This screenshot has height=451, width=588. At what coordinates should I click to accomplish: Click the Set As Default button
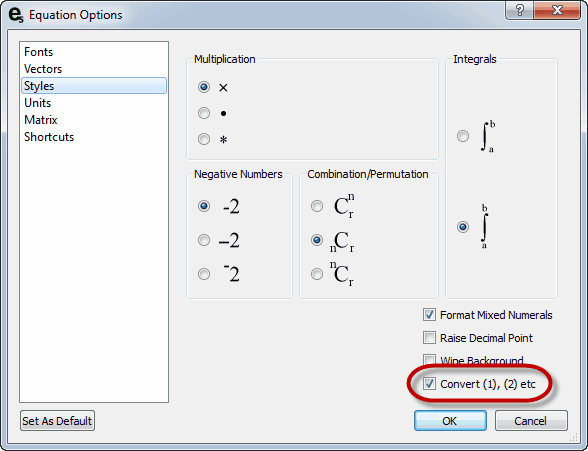pos(57,421)
